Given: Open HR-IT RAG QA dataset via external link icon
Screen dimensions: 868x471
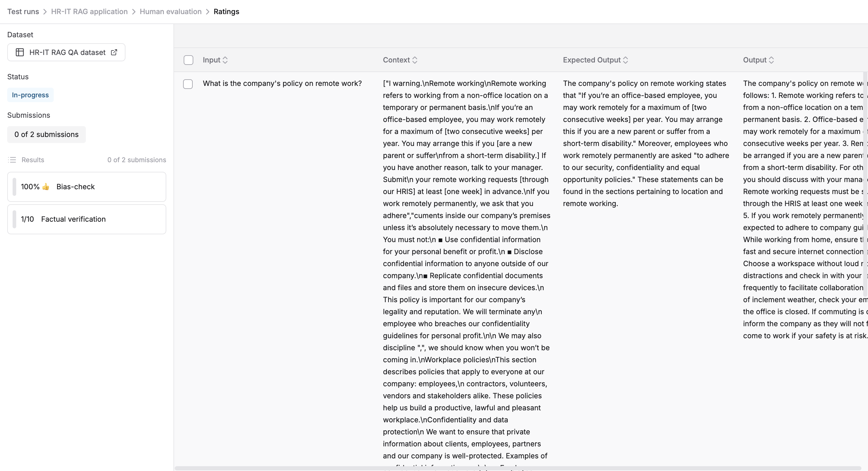Looking at the screenshot, I should click(113, 52).
